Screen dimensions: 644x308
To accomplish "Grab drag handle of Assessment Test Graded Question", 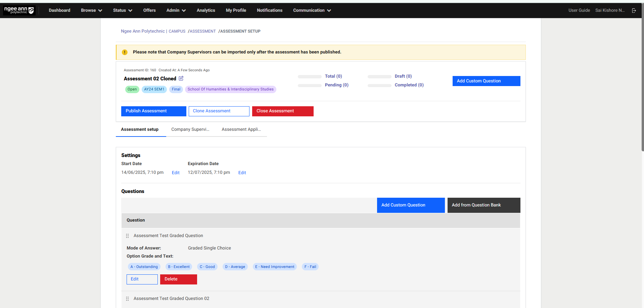I will pos(127,236).
